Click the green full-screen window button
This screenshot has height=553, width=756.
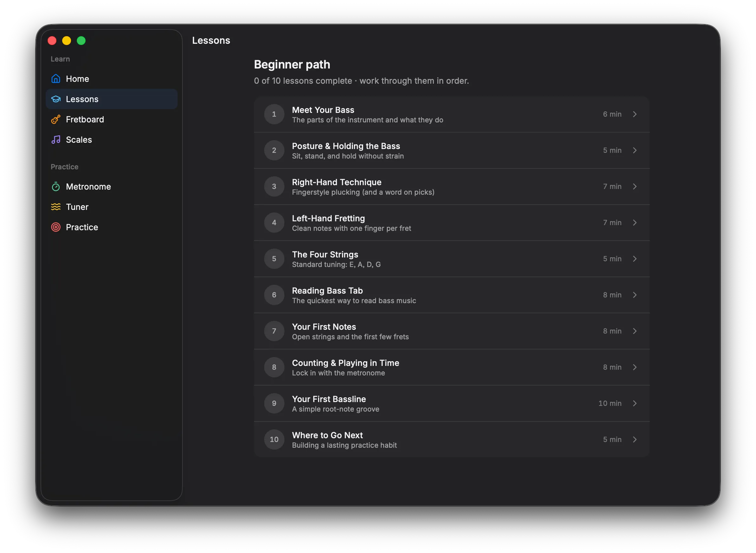pos(81,41)
